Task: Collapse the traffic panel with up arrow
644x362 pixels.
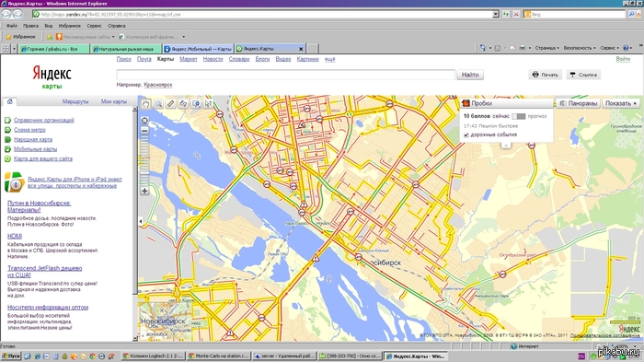Action: [x=506, y=145]
